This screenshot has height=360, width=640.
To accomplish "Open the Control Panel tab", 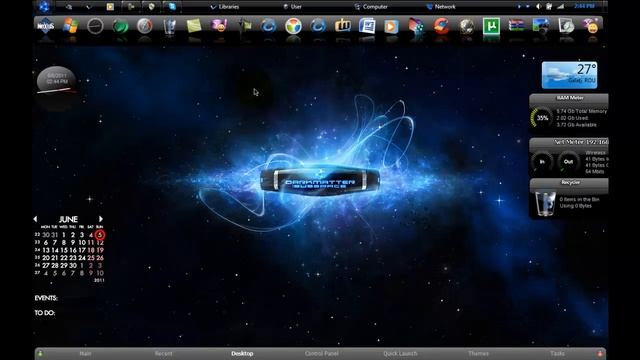I will tap(321, 353).
